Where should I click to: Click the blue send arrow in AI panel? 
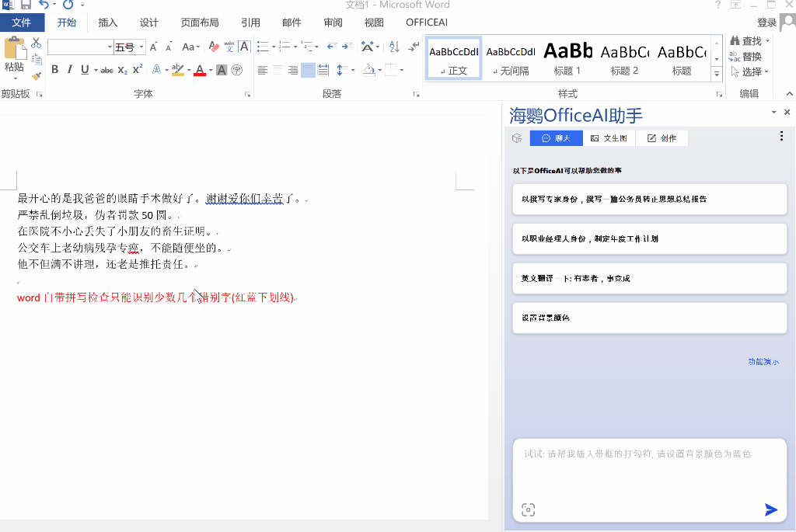pos(771,509)
